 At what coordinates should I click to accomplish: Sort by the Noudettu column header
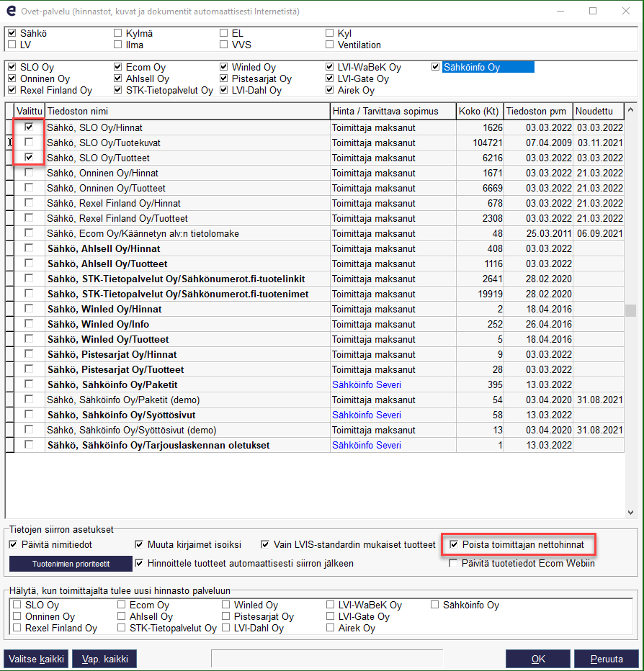[x=599, y=112]
